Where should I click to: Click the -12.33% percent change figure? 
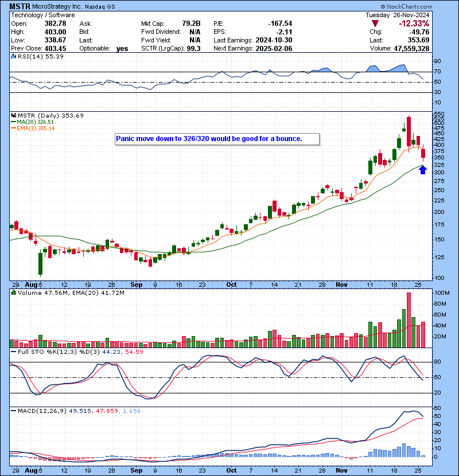pyautogui.click(x=414, y=24)
